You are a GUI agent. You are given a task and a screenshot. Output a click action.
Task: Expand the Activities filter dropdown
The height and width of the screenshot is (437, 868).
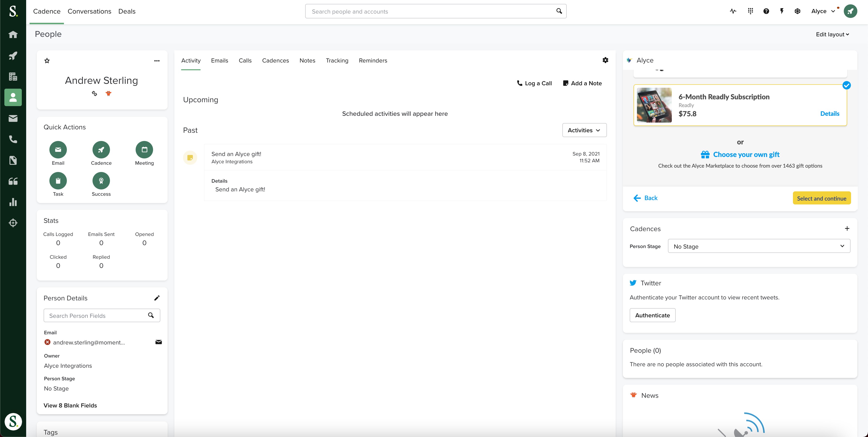584,130
